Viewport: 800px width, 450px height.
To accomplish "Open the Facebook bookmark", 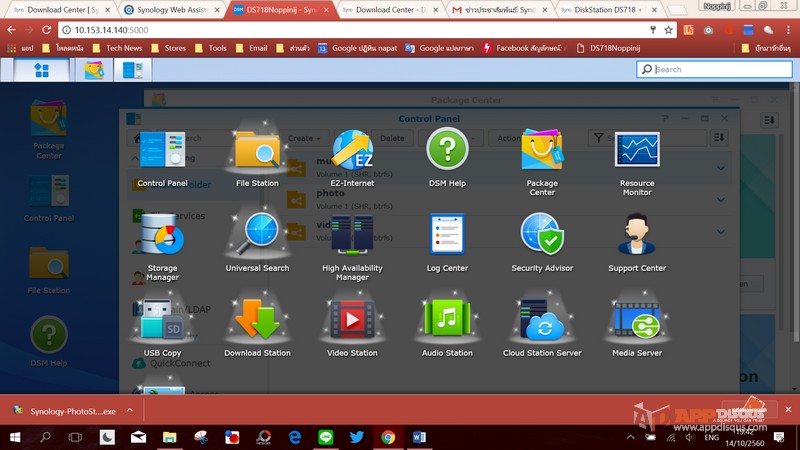I will [526, 48].
